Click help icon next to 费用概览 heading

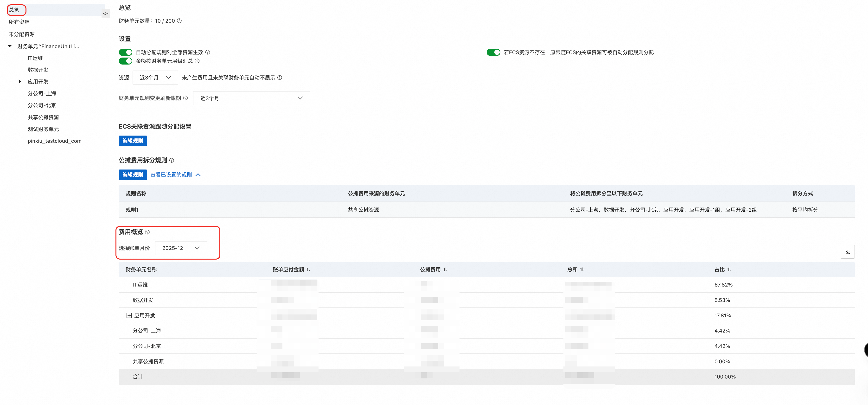(147, 232)
